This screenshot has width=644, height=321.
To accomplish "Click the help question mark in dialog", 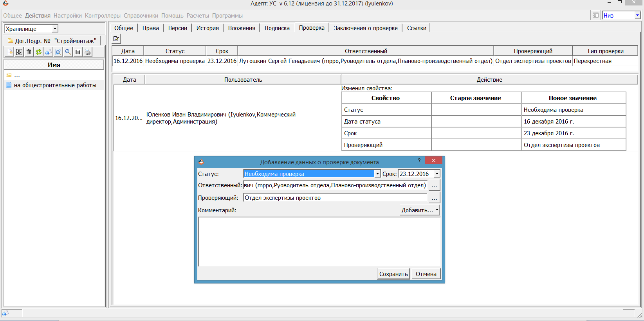I will (x=419, y=160).
